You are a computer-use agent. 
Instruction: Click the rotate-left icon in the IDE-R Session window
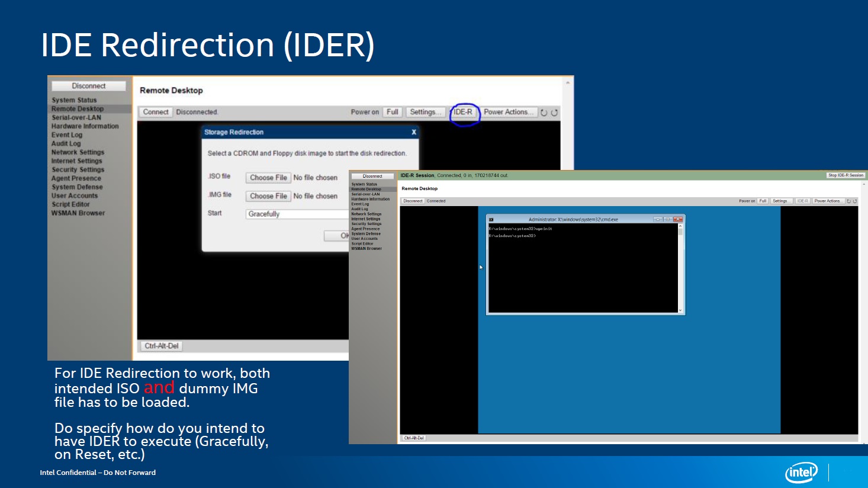click(848, 201)
